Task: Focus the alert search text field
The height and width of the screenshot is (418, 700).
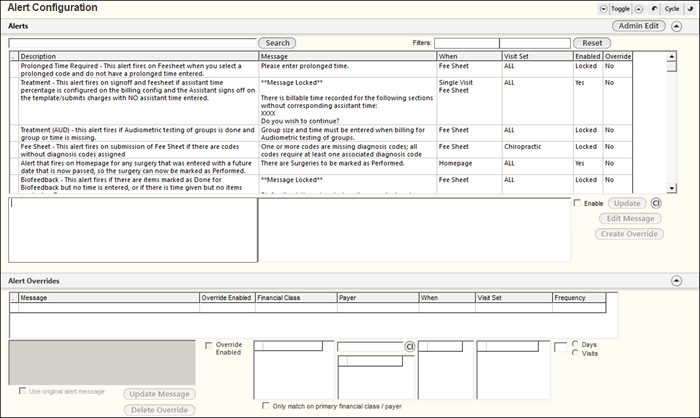Action: [133, 43]
